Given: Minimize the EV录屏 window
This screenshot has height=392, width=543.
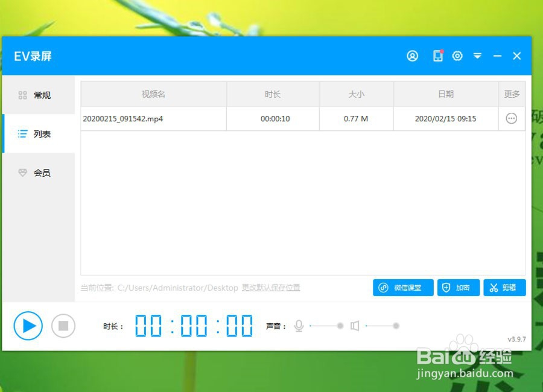Looking at the screenshot, I should click(497, 55).
